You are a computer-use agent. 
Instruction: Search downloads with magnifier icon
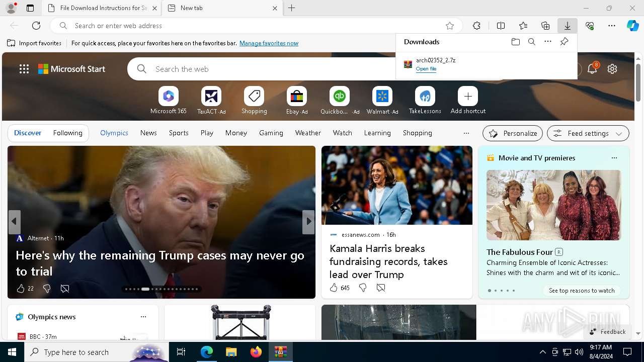531,42
